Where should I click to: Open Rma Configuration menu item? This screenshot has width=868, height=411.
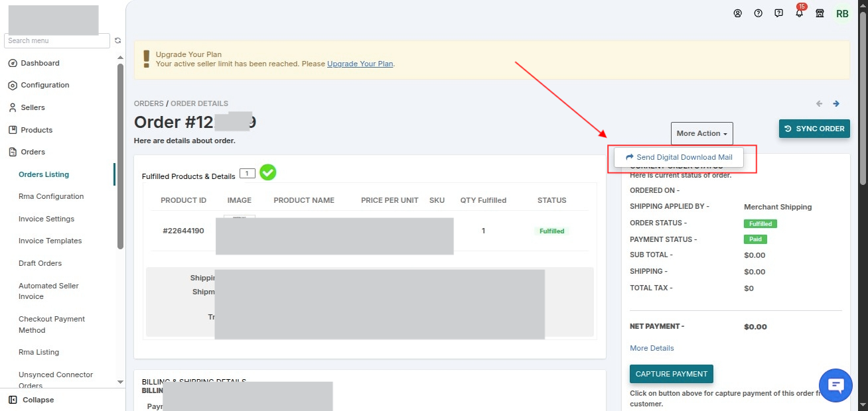coord(51,196)
